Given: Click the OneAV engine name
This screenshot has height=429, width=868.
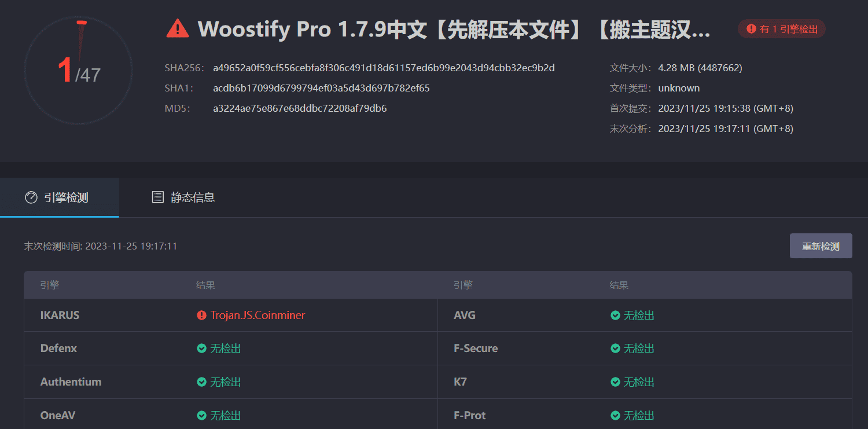Looking at the screenshot, I should click(58, 416).
